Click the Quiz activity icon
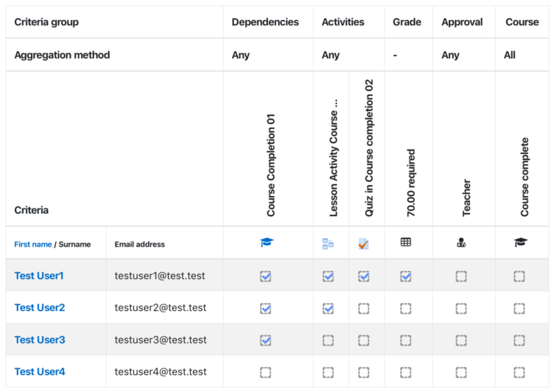The image size is (554, 392). [x=364, y=244]
